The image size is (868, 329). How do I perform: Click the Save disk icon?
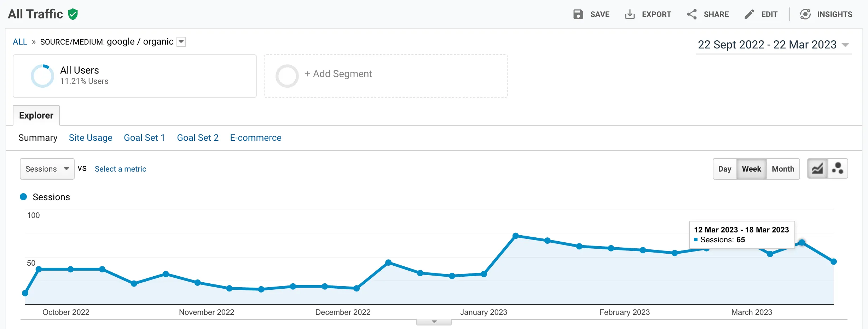point(578,14)
